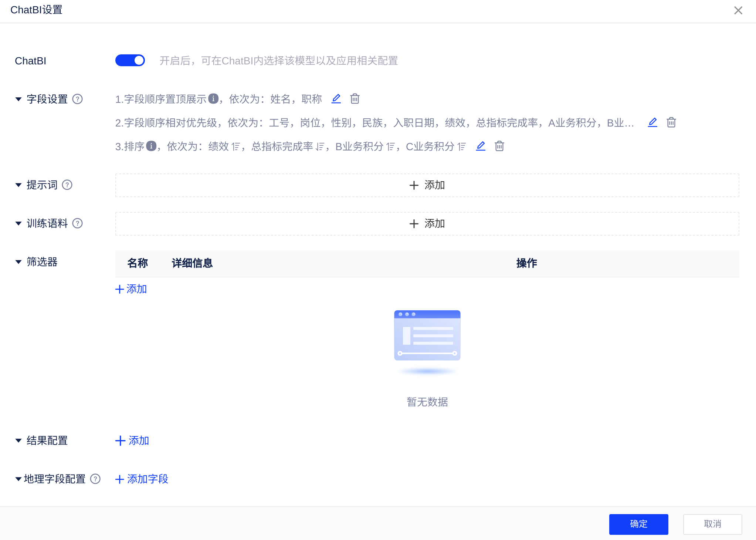Open help for 训练语料

coord(77,223)
